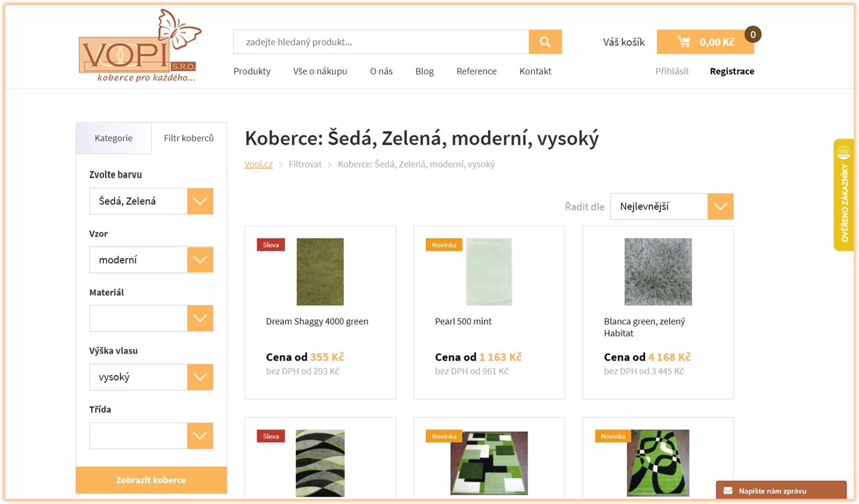Follow the Vopi.cz breadcrumb link
The width and height of the screenshot is (859, 504).
coord(258,164)
